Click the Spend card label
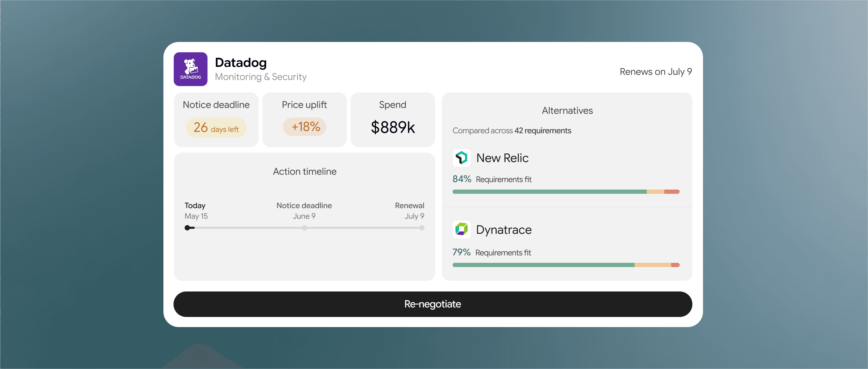Screen dimensions: 868x369 click(393, 105)
